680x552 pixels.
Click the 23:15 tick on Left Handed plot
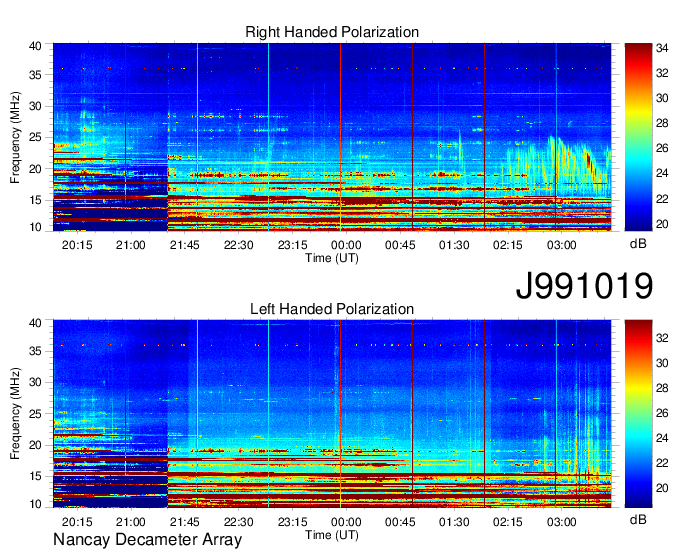click(x=292, y=522)
